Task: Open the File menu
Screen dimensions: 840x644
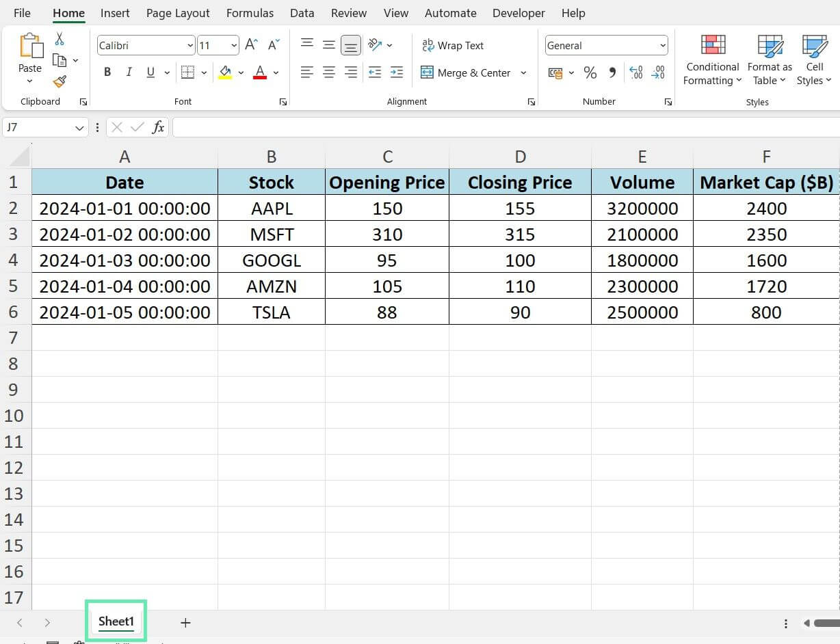Action: [x=22, y=13]
